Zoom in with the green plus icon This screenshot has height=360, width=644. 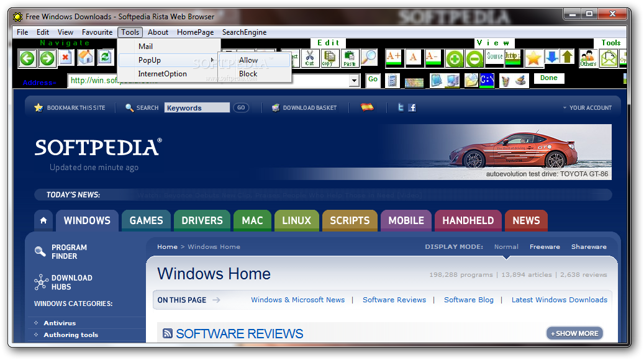pos(454,59)
